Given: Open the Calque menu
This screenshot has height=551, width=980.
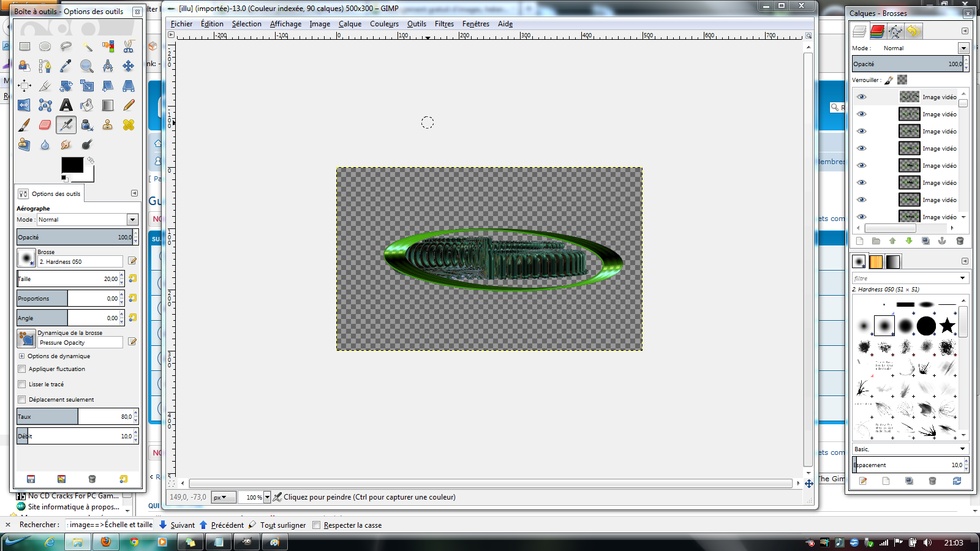Looking at the screenshot, I should (x=350, y=24).
